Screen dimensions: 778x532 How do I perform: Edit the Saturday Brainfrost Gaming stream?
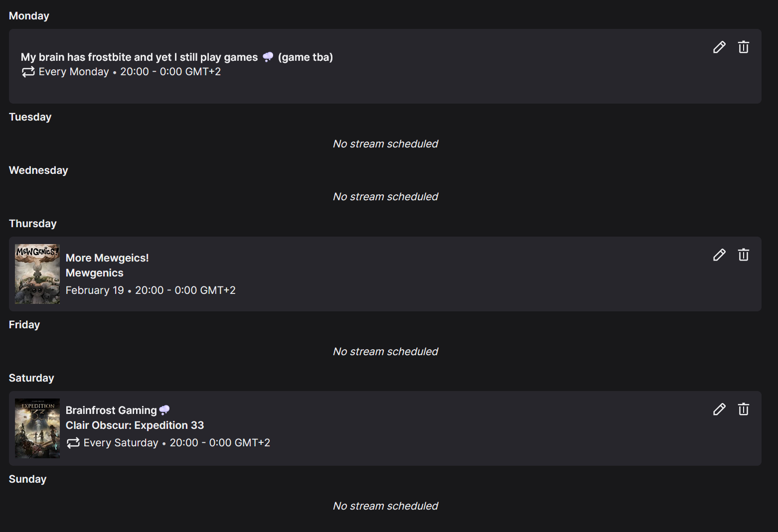tap(719, 409)
